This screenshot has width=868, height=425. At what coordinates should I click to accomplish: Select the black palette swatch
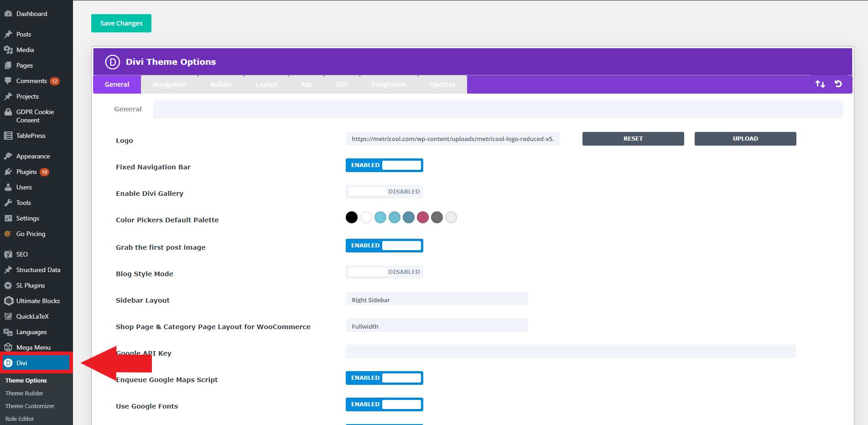click(352, 217)
